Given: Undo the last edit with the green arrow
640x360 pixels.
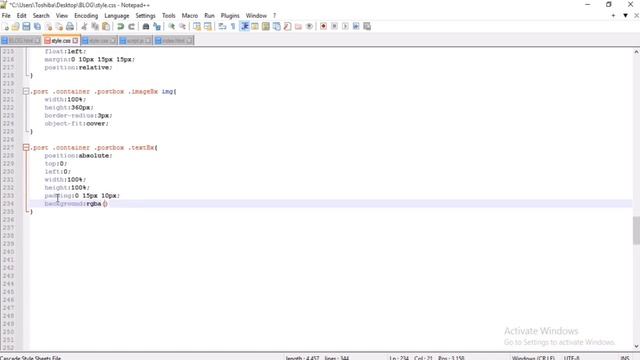Looking at the screenshot, I should point(120,27).
